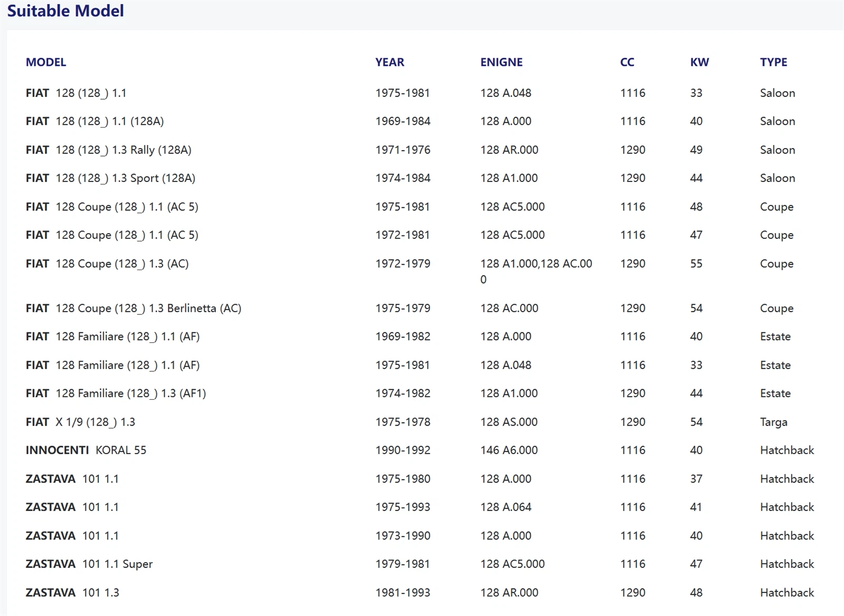Click the Suitable Model heading
The height and width of the screenshot is (616, 844).
tap(65, 11)
